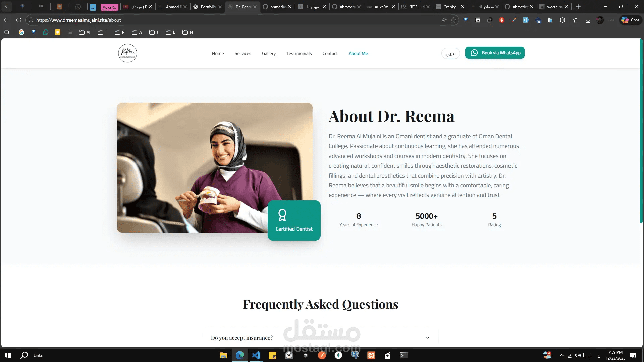Screen dimensions: 644x362
Task: Open browser settings three-dots menu
Action: 612,20
